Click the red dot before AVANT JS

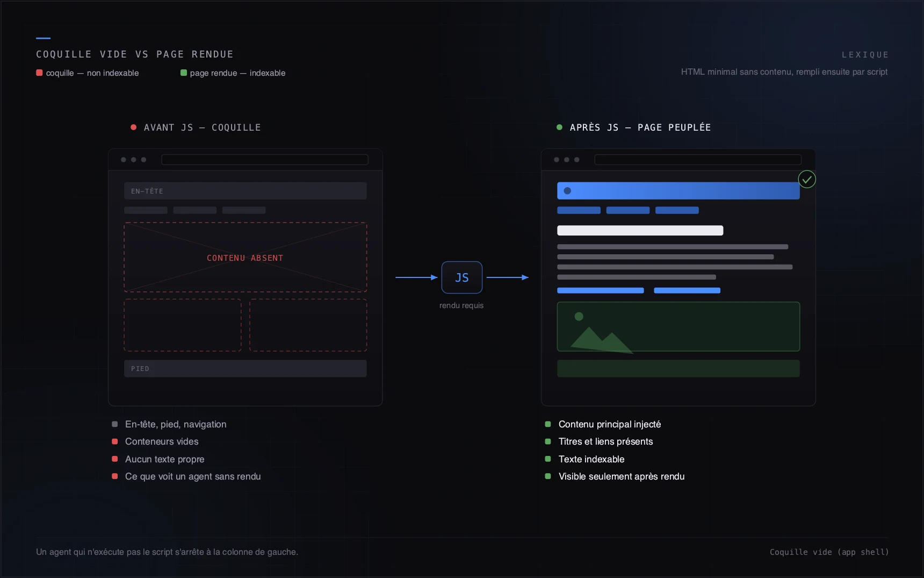133,127
